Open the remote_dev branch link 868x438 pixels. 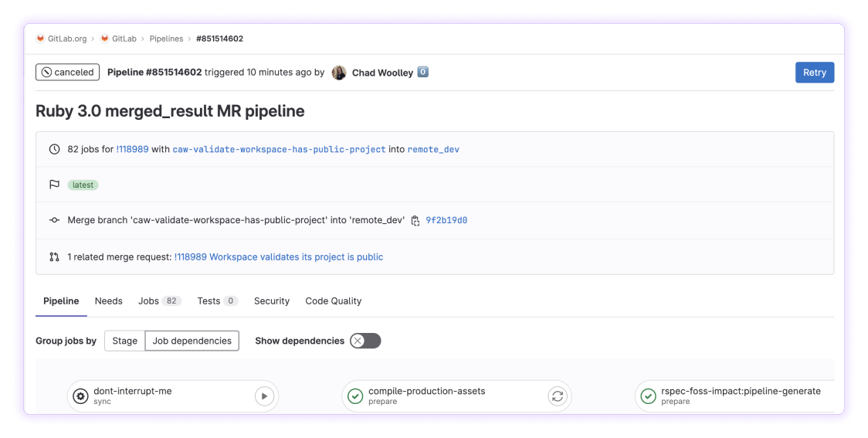click(x=433, y=150)
